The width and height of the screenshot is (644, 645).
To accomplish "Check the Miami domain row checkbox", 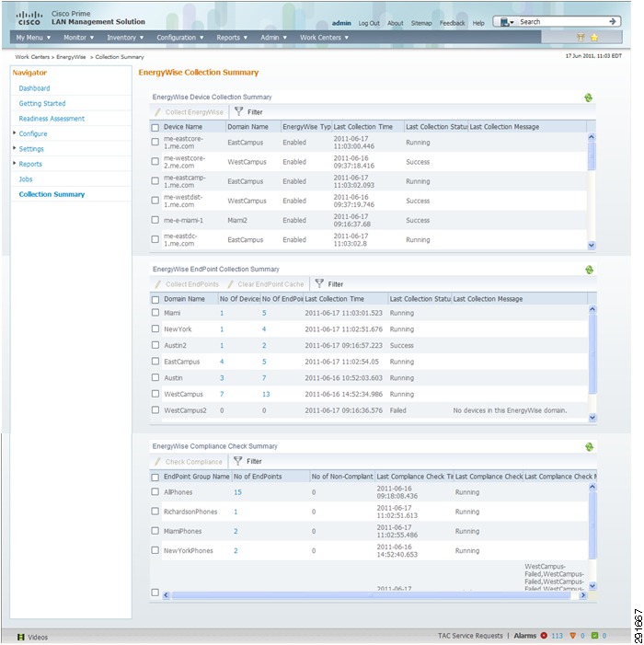I will click(155, 313).
